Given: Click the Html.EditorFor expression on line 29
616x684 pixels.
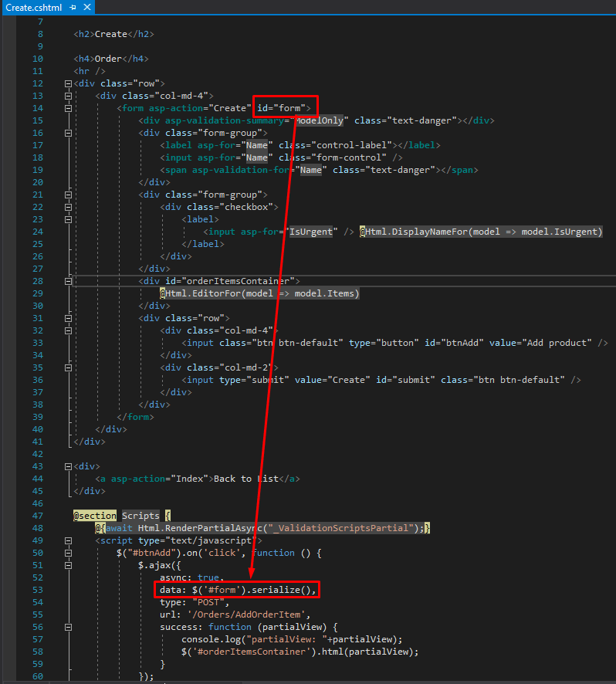Looking at the screenshot, I should (x=260, y=293).
